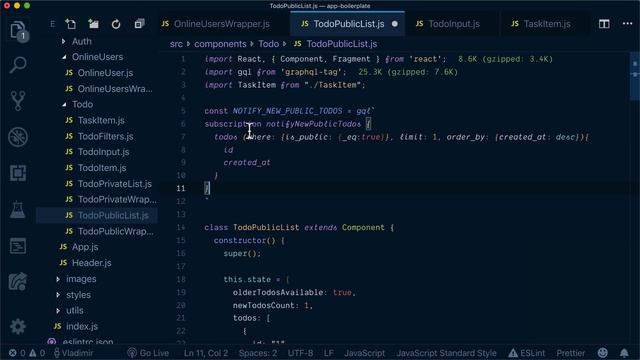Change the JavaScript language mode
Image resolution: width=640 pixels, height=360 pixels.
pyautogui.click(x=364, y=353)
